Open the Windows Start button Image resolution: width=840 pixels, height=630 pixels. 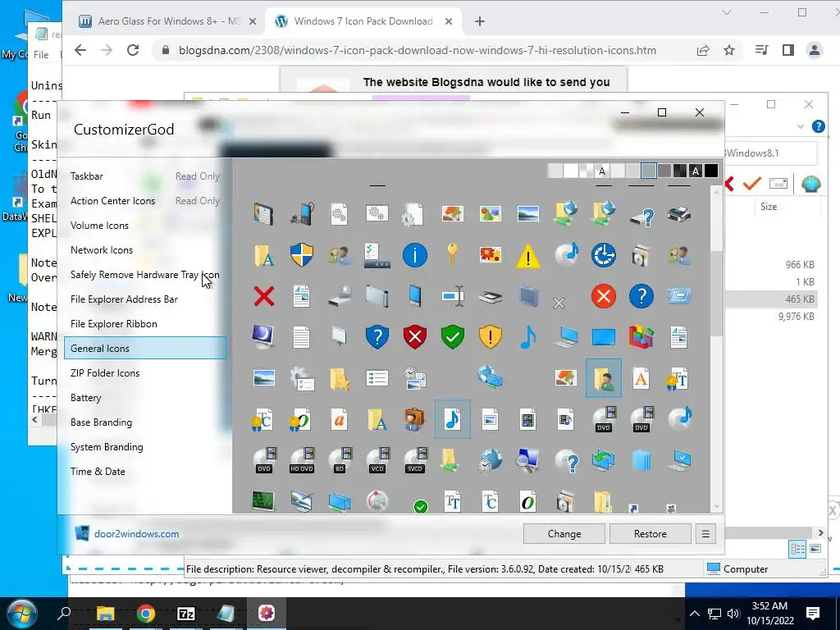coord(22,614)
